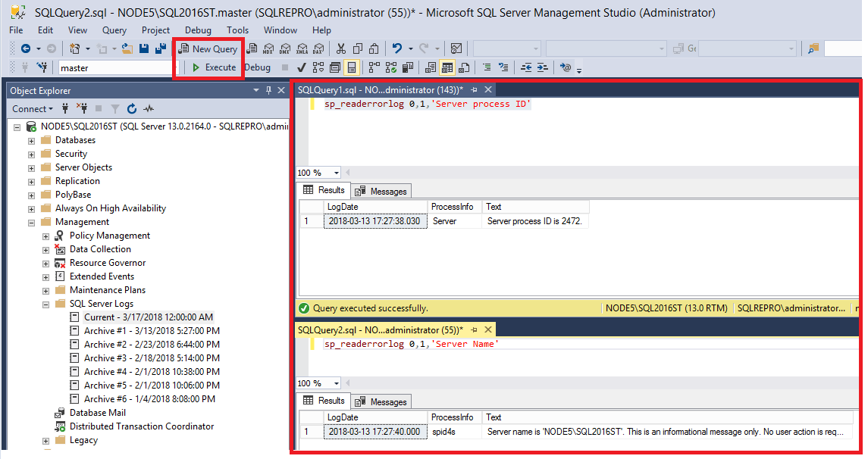The image size is (868, 459).
Task: Parse the query with the checkmark icon
Action: click(x=301, y=67)
